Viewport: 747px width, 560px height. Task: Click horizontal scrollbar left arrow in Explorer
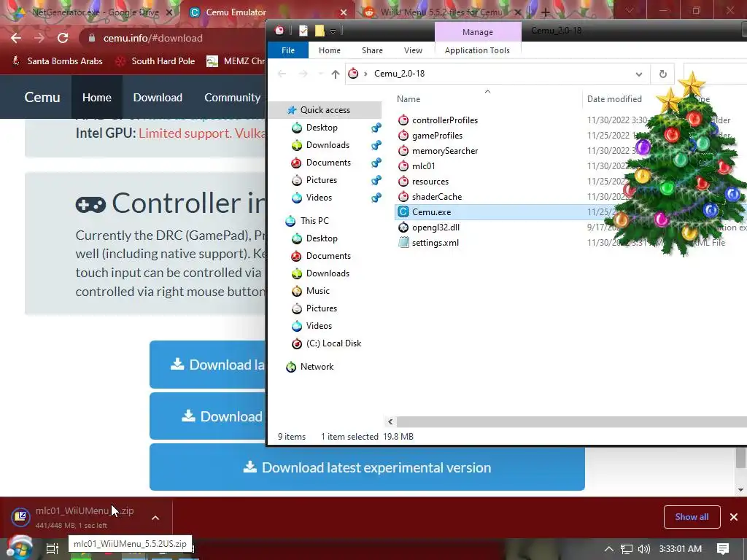(391, 421)
